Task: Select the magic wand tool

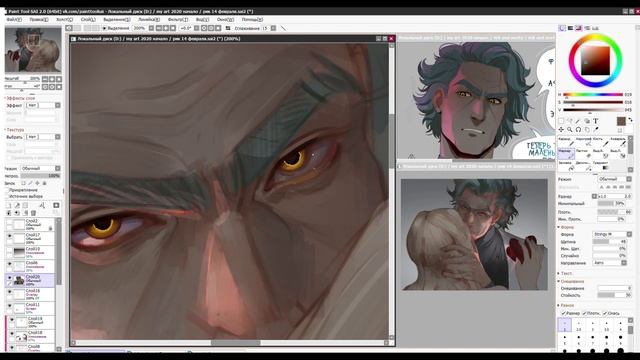Action: [578, 121]
